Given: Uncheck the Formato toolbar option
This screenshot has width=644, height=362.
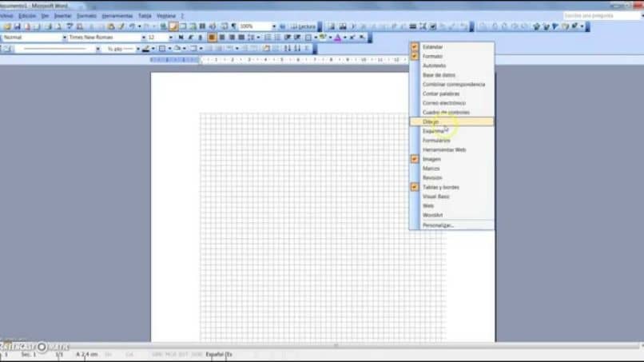Looking at the screenshot, I should point(451,56).
